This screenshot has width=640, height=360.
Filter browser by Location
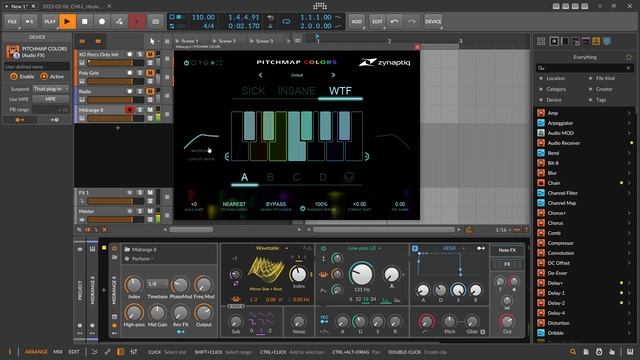[556, 78]
